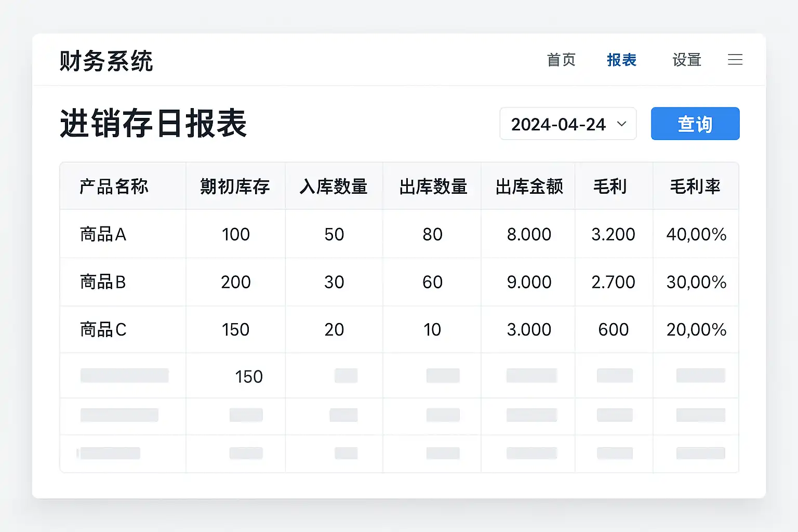Expand the date dropdown chevron

(x=621, y=124)
